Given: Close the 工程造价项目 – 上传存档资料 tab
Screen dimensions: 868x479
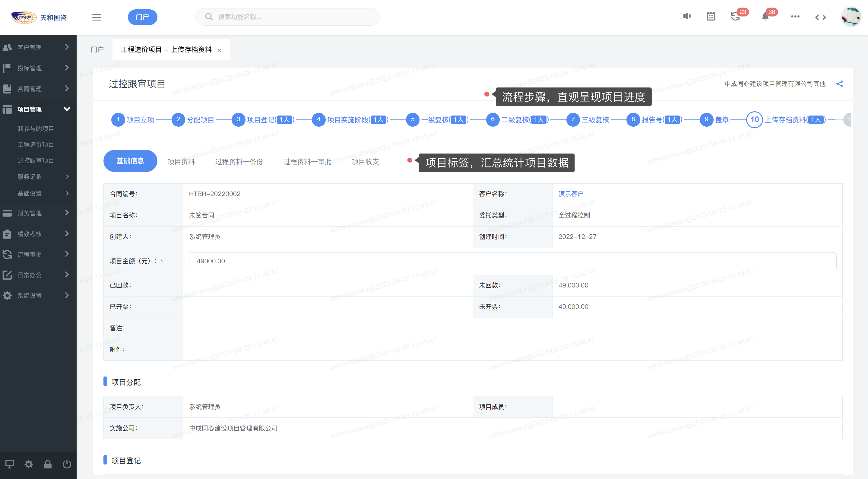Looking at the screenshot, I should click(219, 50).
